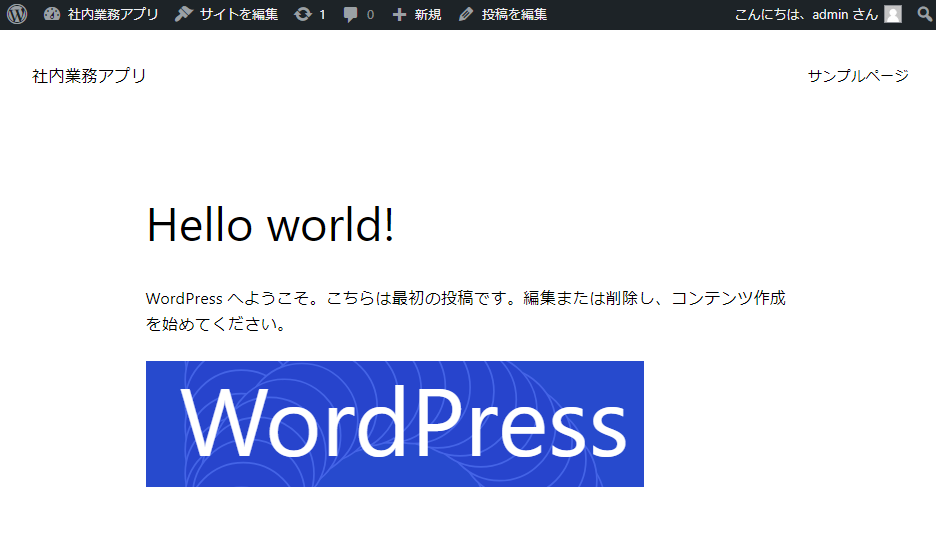Open the サンプルページ navigation link

[858, 76]
